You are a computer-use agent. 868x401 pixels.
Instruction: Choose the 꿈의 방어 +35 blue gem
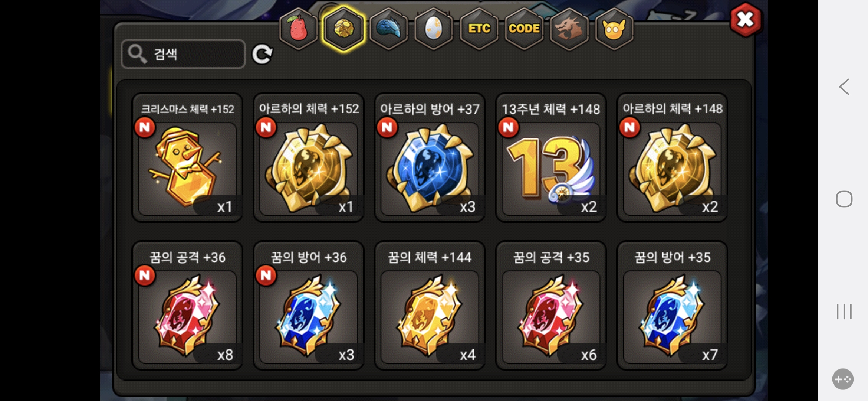click(x=672, y=306)
